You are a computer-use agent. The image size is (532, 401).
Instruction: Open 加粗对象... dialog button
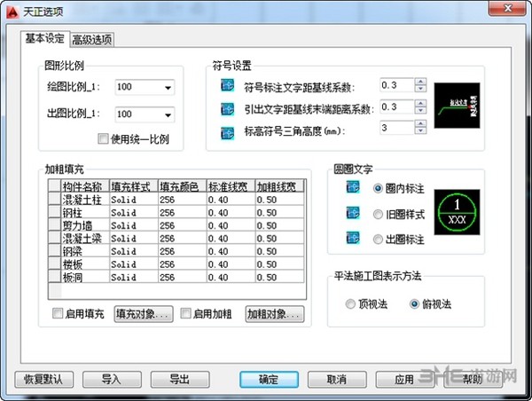pyautogui.click(x=275, y=314)
